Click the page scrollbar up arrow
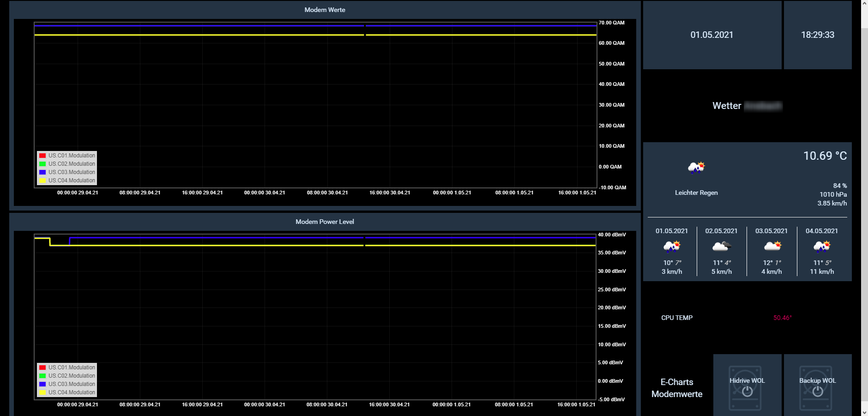 tap(864, 4)
